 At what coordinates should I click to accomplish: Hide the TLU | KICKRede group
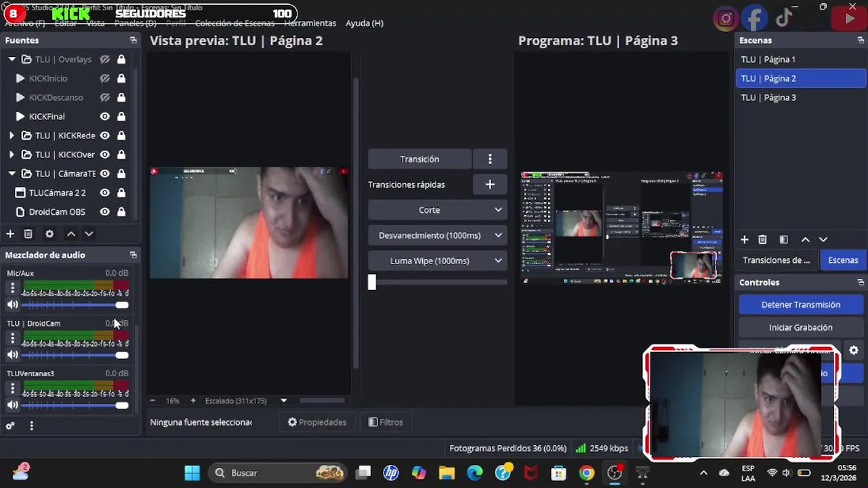point(105,136)
